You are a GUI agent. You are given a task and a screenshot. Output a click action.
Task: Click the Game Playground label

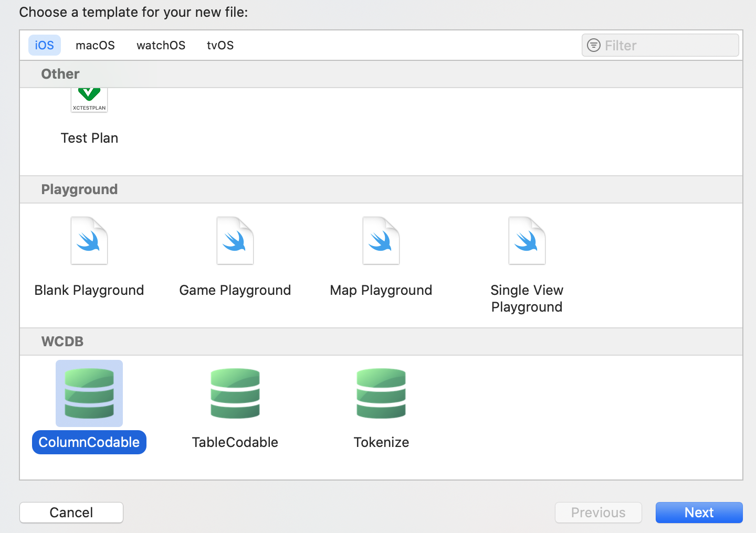(235, 290)
